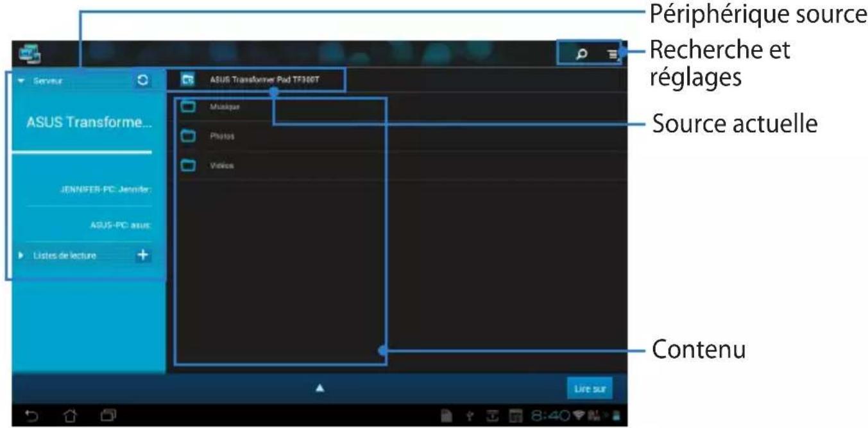Screen dimensions: 868x428
Task: Expand the Listes de lecture section
Action: point(21,255)
